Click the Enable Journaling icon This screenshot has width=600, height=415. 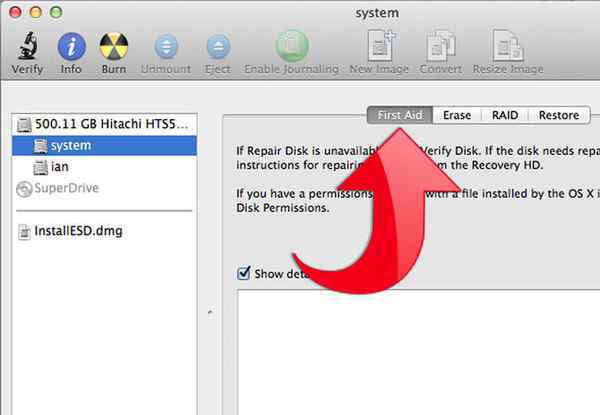coord(292,46)
